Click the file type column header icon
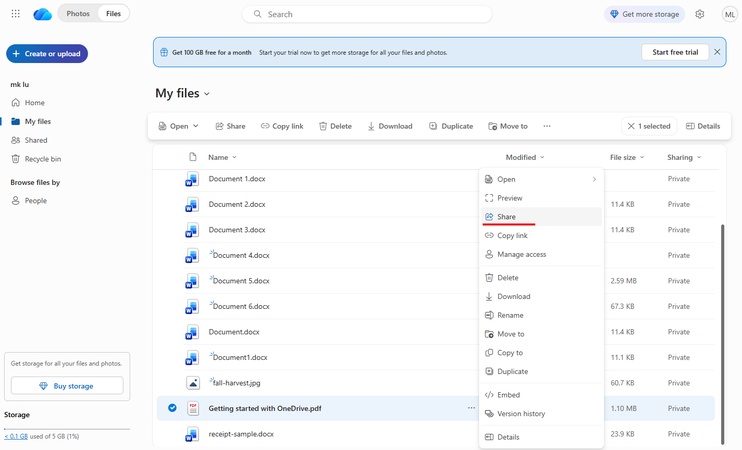The height and width of the screenshot is (450, 742). (x=193, y=157)
